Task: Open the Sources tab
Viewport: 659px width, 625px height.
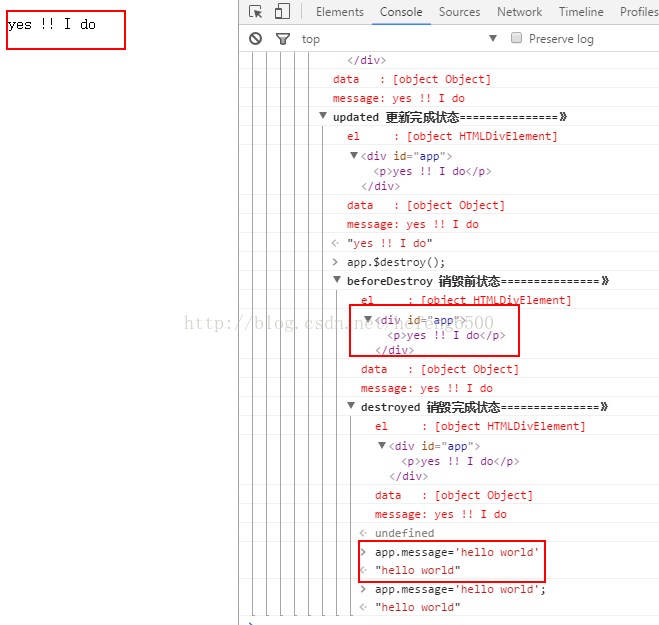Action: point(459,12)
